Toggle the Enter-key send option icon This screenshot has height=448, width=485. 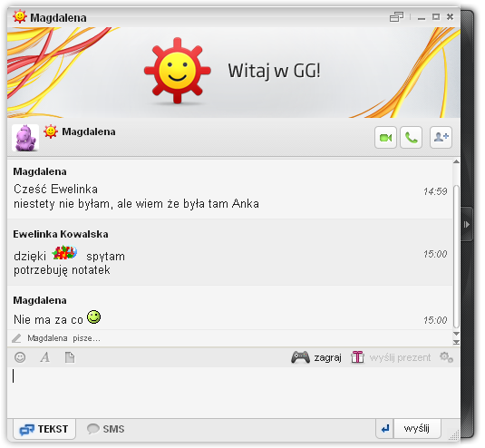click(384, 429)
